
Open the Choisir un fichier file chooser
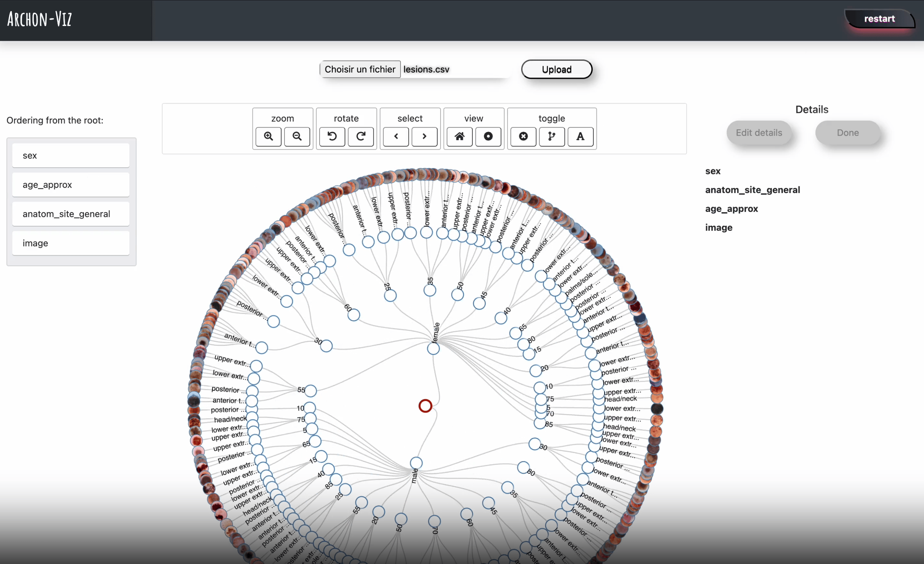click(360, 69)
